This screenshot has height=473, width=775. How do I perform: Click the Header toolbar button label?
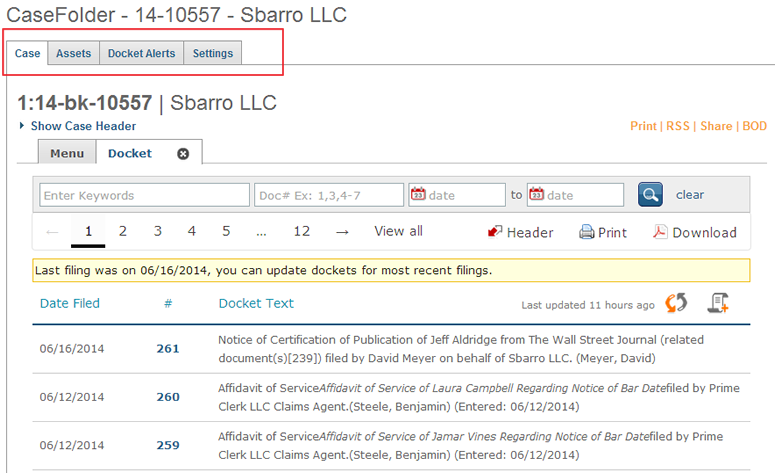530,232
